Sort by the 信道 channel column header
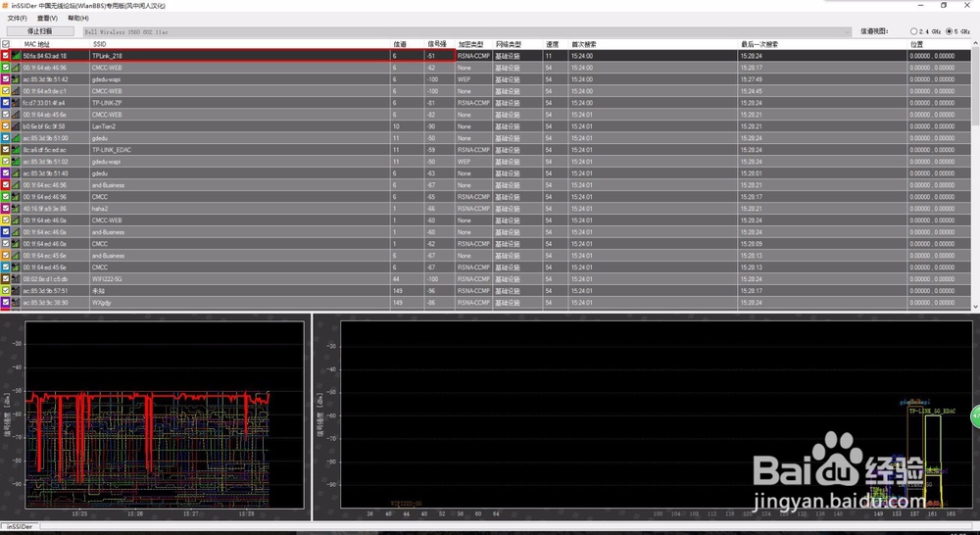 (408, 44)
